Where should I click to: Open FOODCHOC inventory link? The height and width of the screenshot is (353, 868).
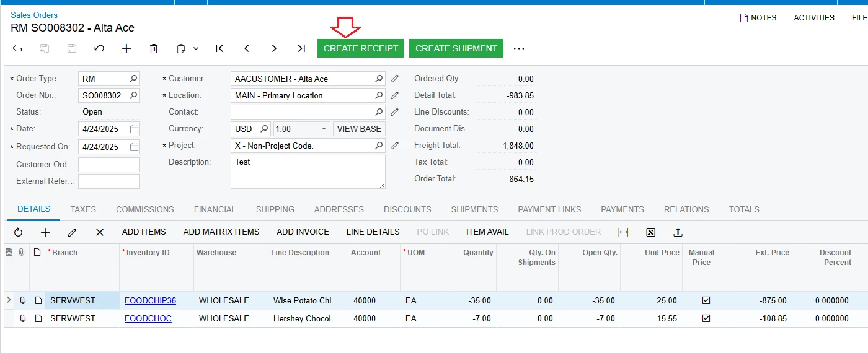tap(148, 318)
